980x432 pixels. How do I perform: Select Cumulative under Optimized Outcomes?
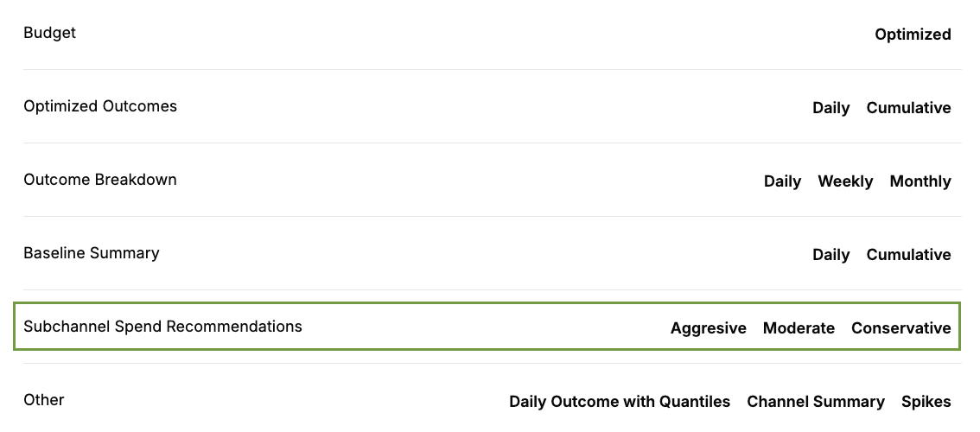[908, 108]
